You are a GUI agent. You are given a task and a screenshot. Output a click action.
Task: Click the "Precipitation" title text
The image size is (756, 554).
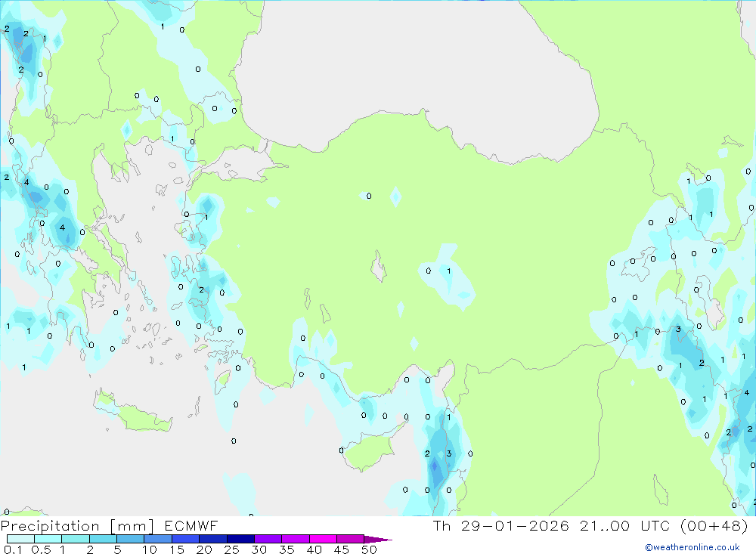pyautogui.click(x=50, y=525)
